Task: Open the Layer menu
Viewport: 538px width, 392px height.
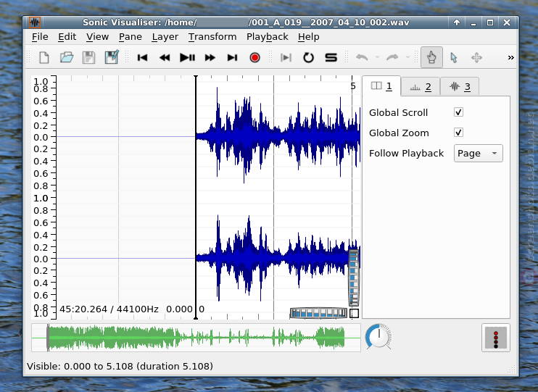Action: 165,37
